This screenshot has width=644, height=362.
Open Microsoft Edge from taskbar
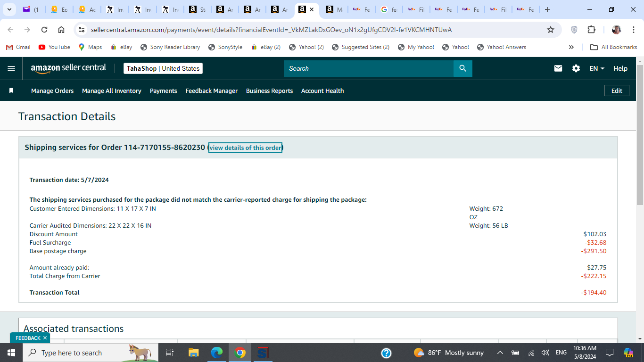pos(217,353)
